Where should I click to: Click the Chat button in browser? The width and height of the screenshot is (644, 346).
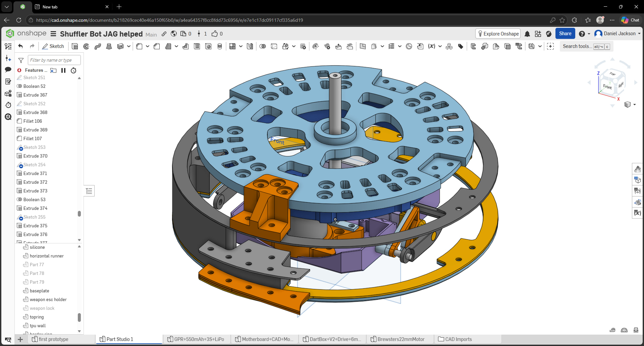630,20
